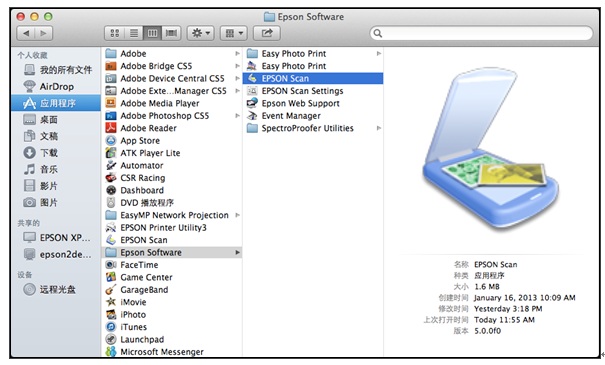The width and height of the screenshot is (605, 365).
Task: Click the Adobe Extension Manager CS5 icon
Action: point(111,91)
